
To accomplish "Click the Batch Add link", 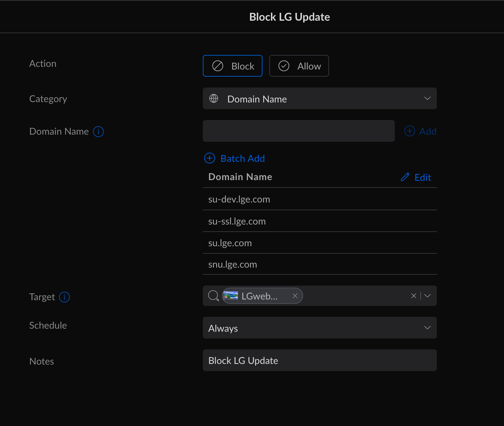I will (235, 158).
